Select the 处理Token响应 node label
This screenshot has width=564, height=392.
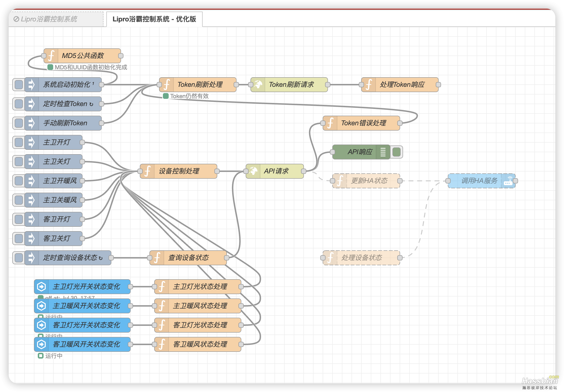click(x=402, y=85)
